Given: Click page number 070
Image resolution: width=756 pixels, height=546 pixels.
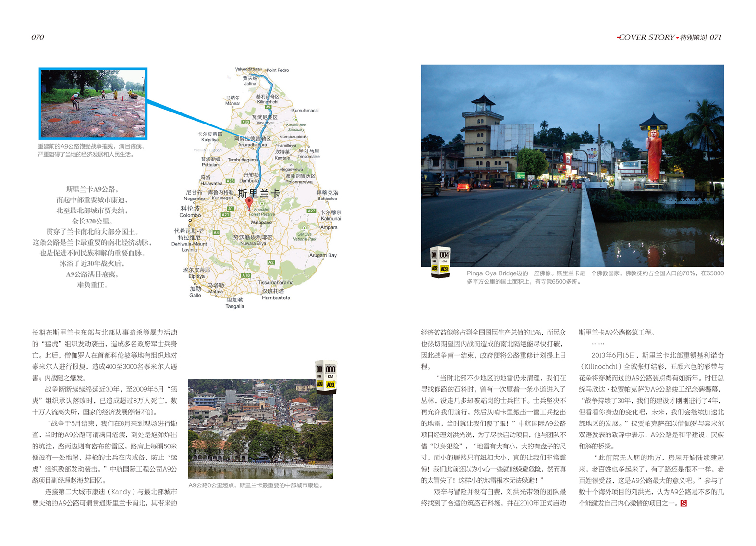Looking at the screenshot, I should coord(37,37).
